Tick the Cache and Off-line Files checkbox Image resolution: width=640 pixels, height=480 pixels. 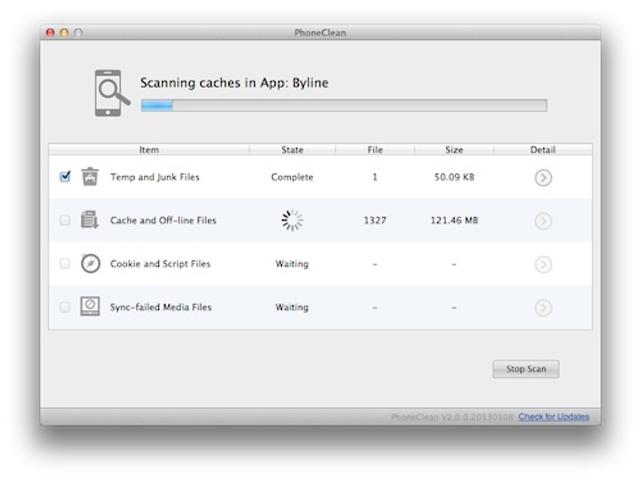(x=65, y=221)
